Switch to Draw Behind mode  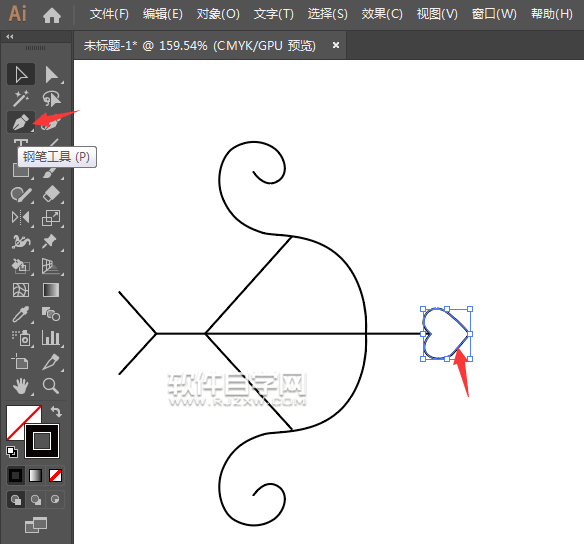(36, 500)
